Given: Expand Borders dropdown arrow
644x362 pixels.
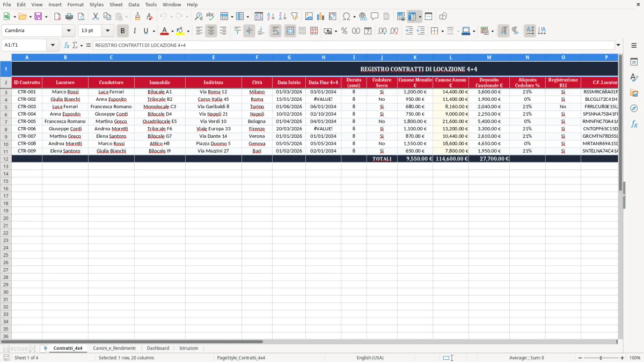Looking at the screenshot, I should pos(442,31).
